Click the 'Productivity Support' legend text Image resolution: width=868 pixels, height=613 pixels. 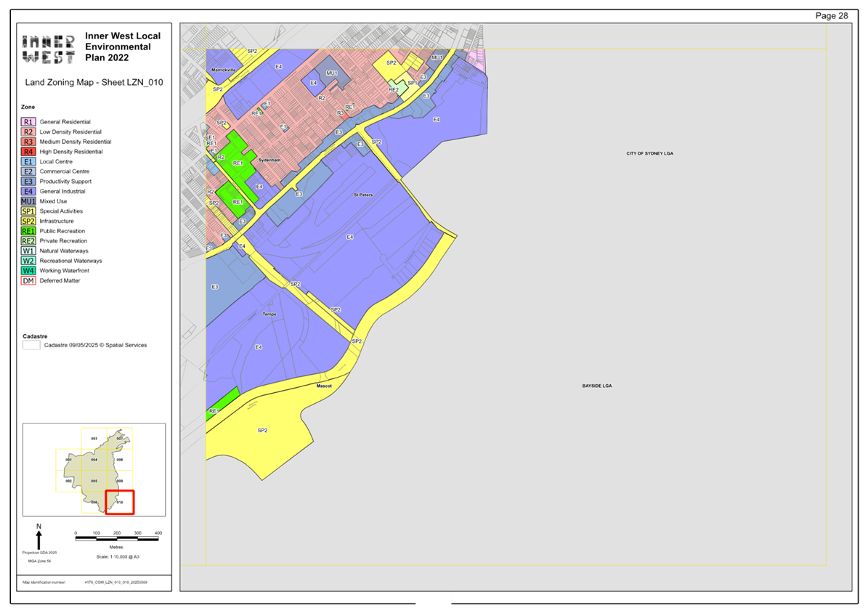[65, 182]
